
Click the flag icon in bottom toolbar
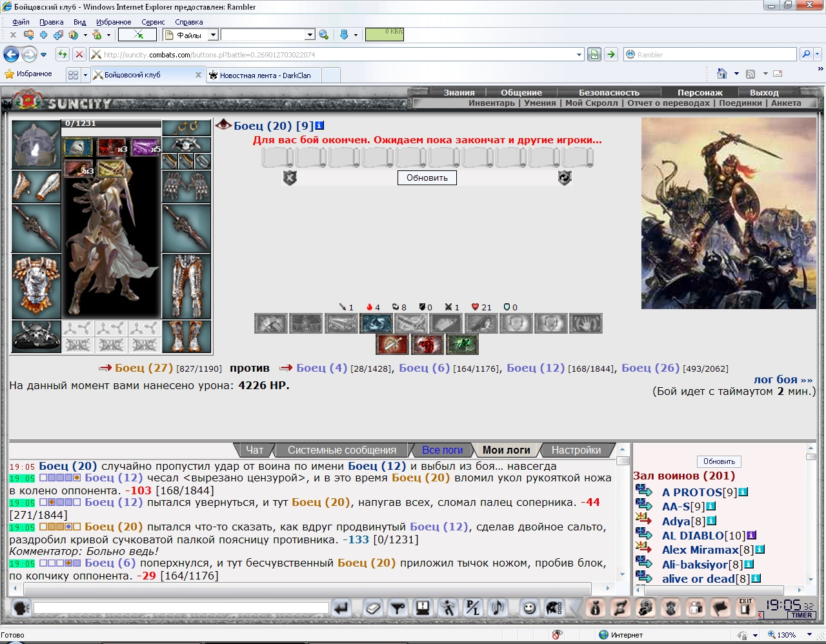[x=720, y=608]
